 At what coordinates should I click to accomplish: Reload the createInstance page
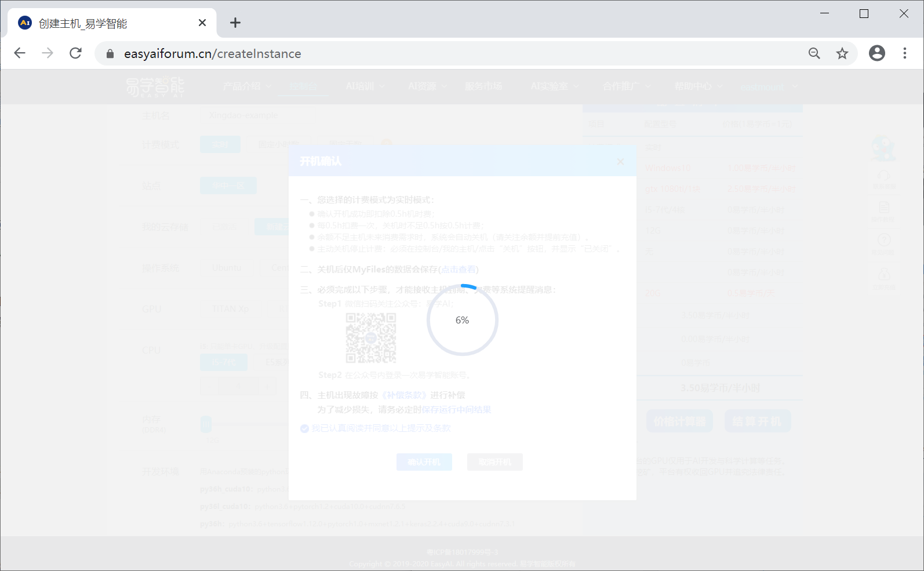[x=75, y=53]
